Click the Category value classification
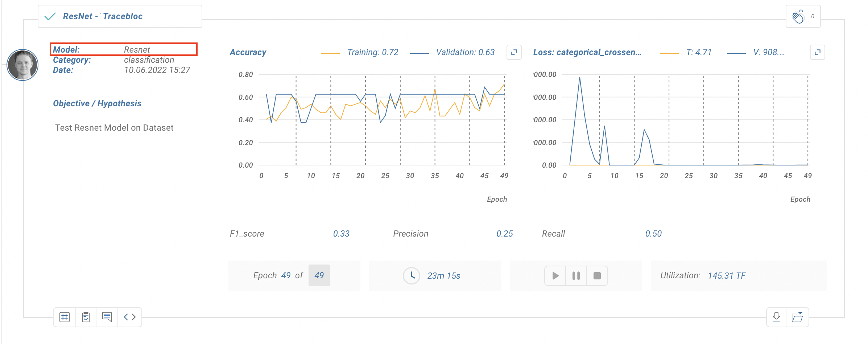 point(149,60)
